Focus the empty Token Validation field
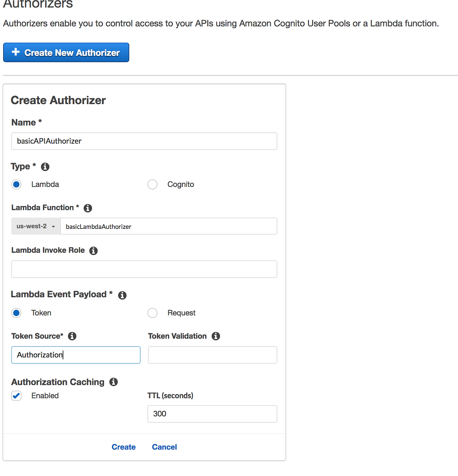 (212, 355)
